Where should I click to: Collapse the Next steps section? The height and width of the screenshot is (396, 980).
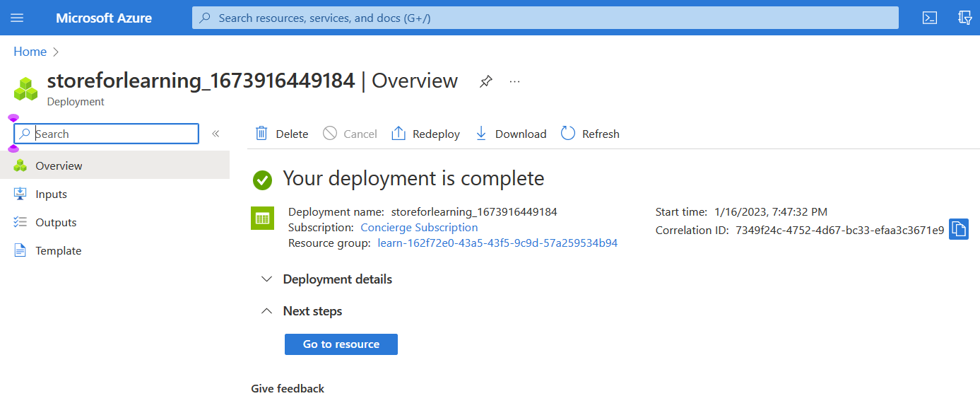302,311
